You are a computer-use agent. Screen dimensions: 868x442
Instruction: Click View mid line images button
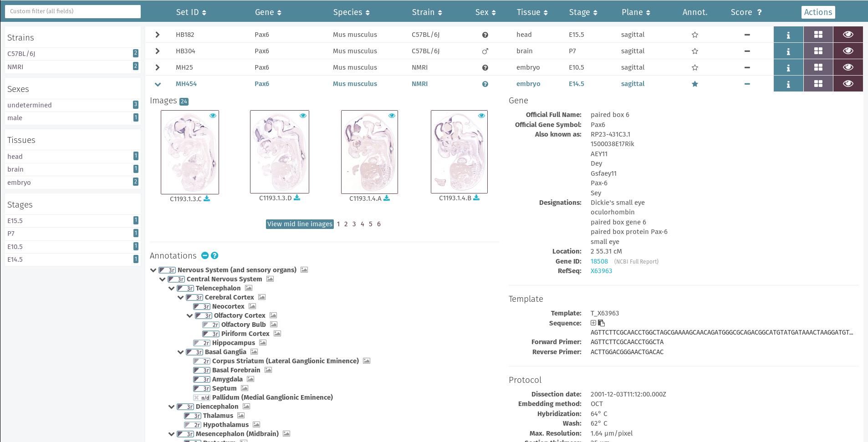[x=300, y=224]
